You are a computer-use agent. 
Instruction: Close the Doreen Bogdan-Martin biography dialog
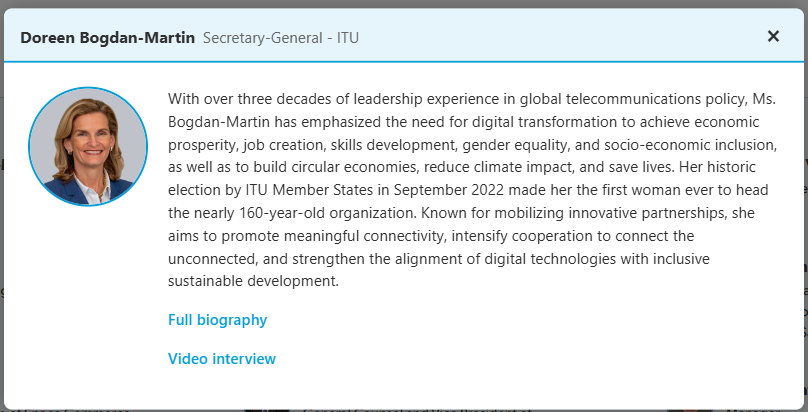[x=773, y=36]
